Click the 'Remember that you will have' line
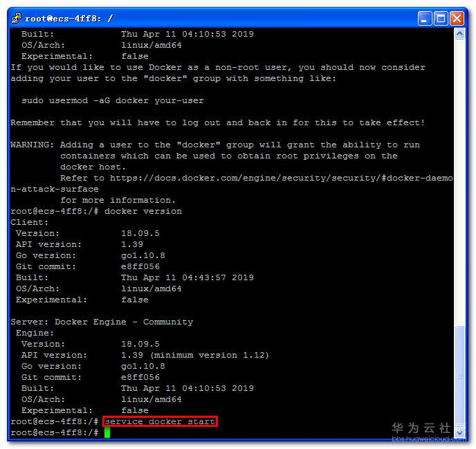Screen dimensions: 476x449 [218, 122]
